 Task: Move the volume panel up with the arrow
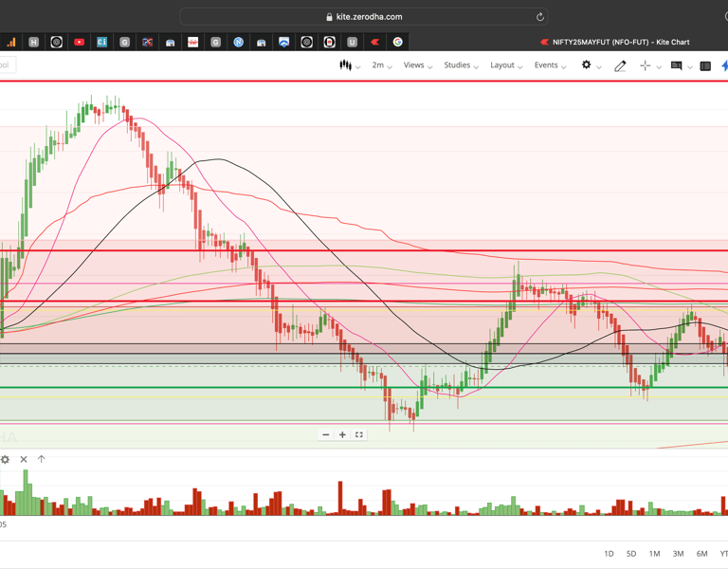(x=42, y=459)
